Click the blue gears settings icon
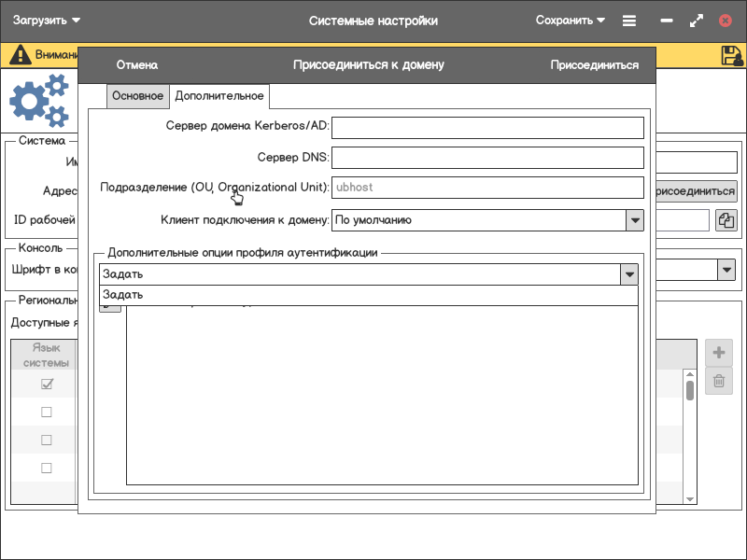747x560 pixels. (39, 101)
